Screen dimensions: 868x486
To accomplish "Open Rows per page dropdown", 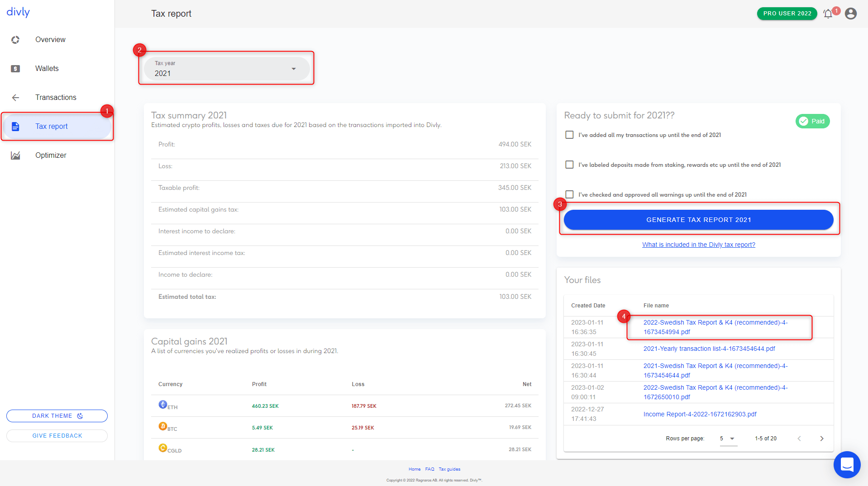I will click(x=728, y=439).
